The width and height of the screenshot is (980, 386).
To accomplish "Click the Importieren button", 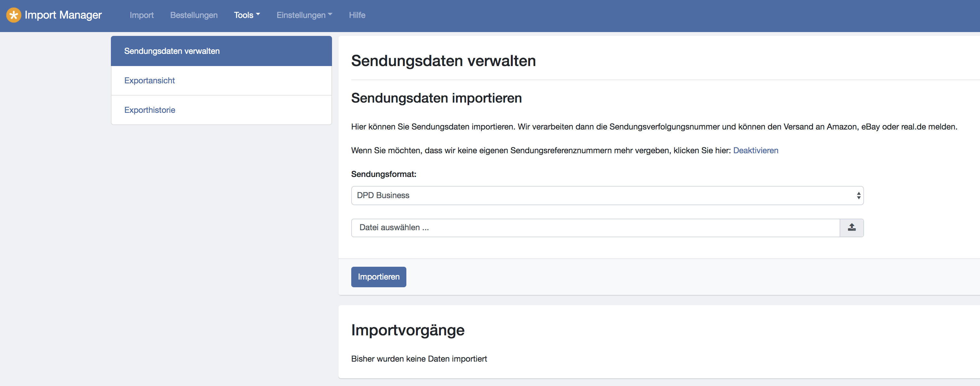I will [x=378, y=277].
